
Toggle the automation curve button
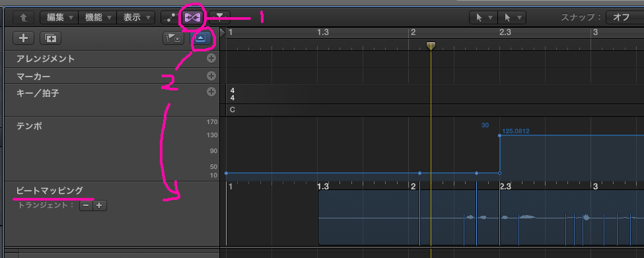point(169,17)
